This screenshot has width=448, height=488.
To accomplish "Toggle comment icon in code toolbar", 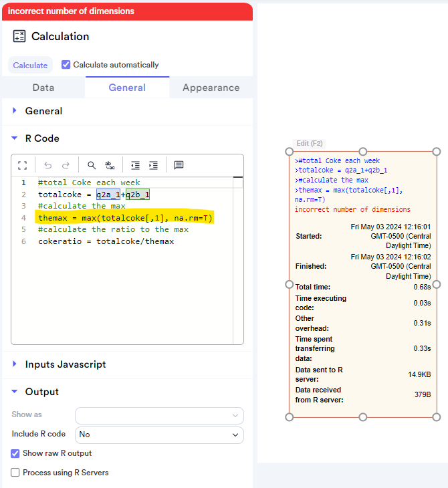I will 179,165.
